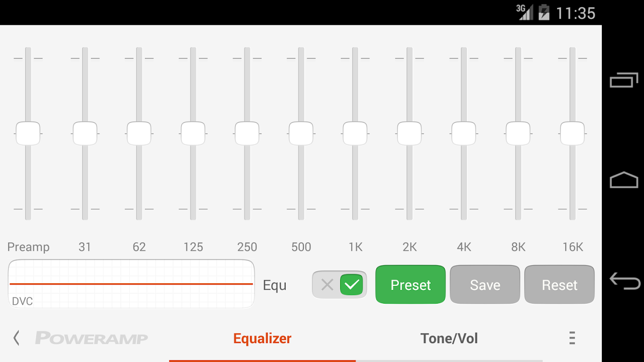Tap the DVC frequency response graph
Screen dimensions: 644x362
click(131, 284)
